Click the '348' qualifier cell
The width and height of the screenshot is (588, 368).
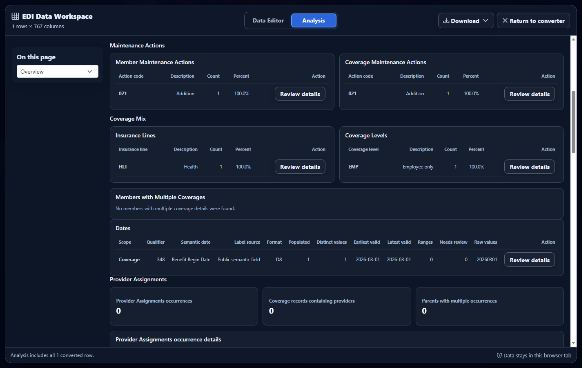[x=161, y=260]
